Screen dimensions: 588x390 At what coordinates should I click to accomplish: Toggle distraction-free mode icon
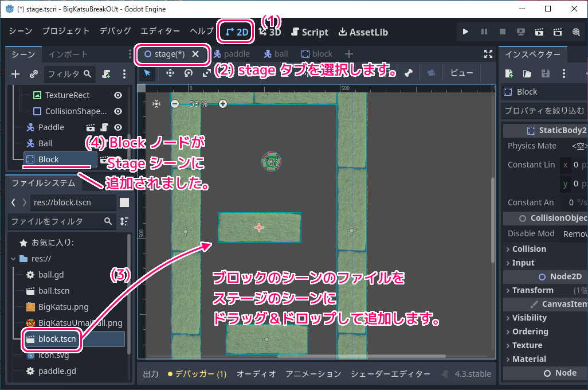[488, 54]
